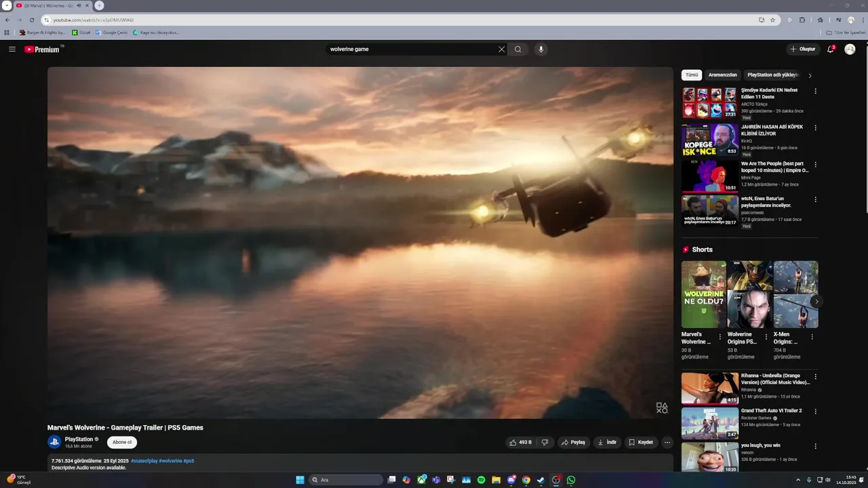The image size is (868, 488).
Task: Open Spotify from the taskbar
Action: coord(481,480)
